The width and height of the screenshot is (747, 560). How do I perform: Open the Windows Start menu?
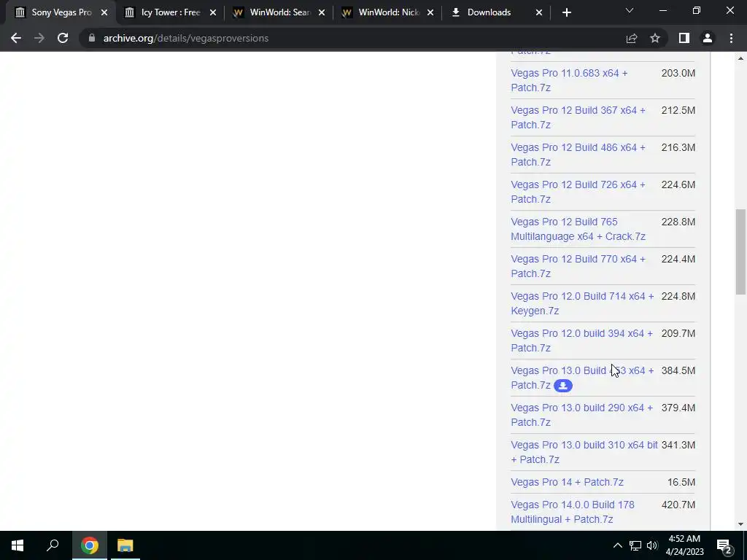(x=18, y=545)
